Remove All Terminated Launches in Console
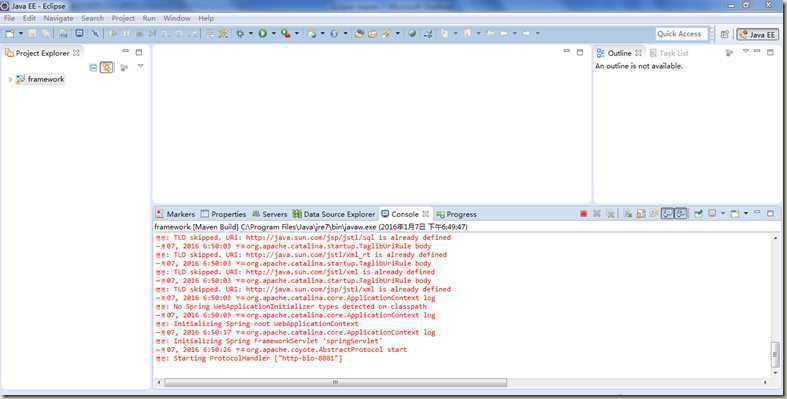787x399 pixels. 611,213
